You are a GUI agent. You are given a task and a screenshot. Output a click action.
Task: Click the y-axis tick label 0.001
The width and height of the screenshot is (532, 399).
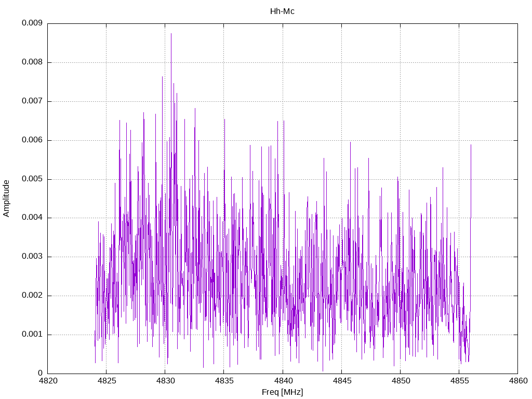[32, 335]
